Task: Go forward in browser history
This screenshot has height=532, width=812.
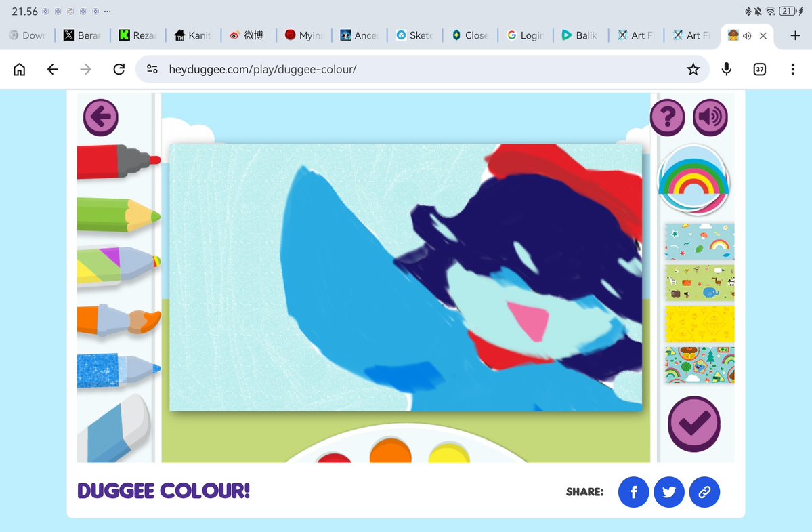Action: (85, 69)
